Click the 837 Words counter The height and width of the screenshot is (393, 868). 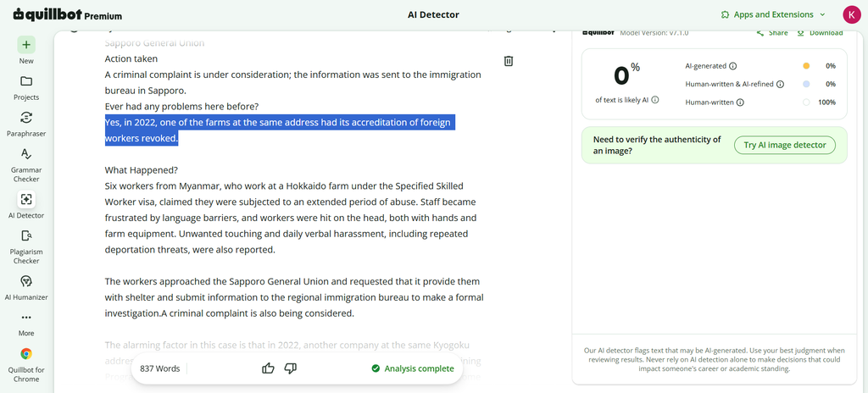click(159, 368)
